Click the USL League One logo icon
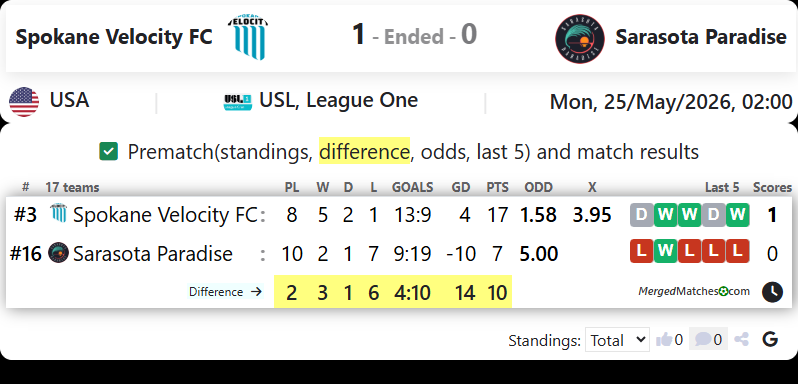Image resolution: width=798 pixels, height=384 pixels. (x=238, y=102)
